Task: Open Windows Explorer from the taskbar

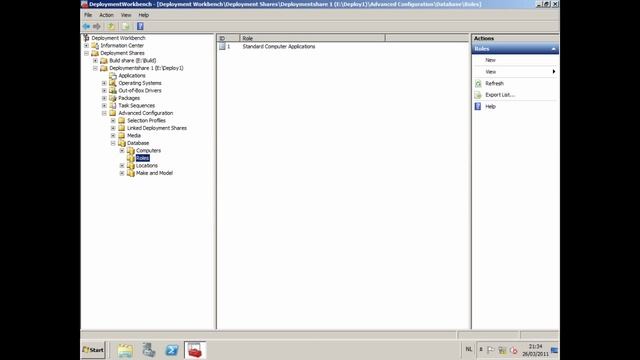Action: pos(125,350)
